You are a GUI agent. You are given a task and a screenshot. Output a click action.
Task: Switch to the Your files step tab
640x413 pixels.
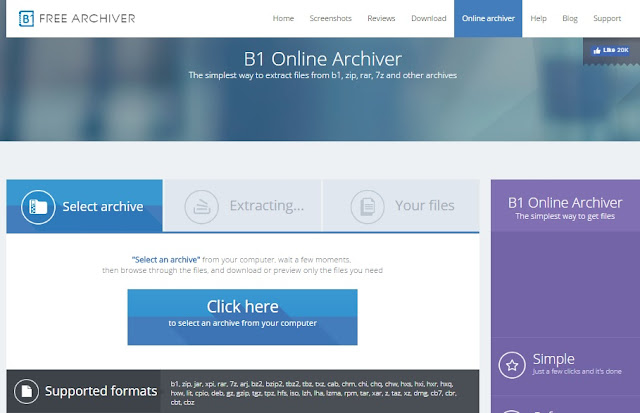pyautogui.click(x=401, y=205)
